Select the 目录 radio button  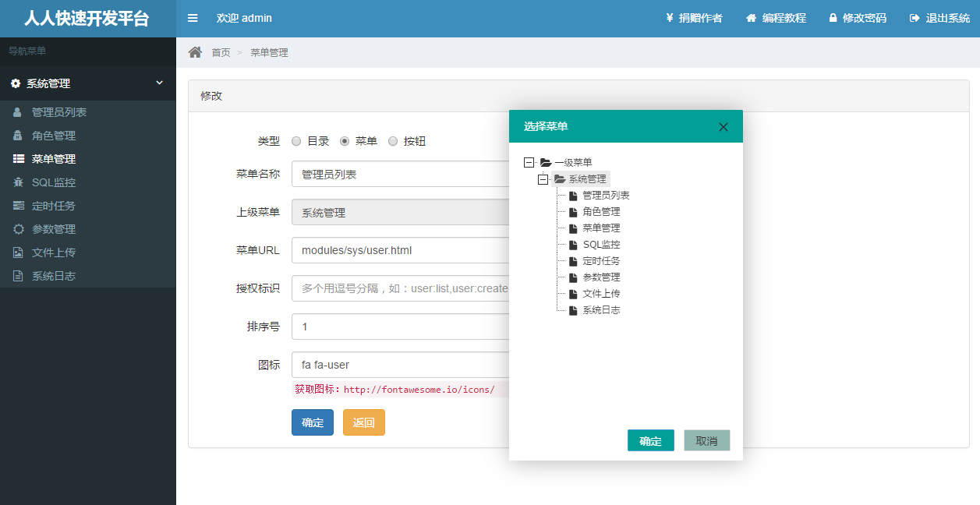[x=296, y=141]
